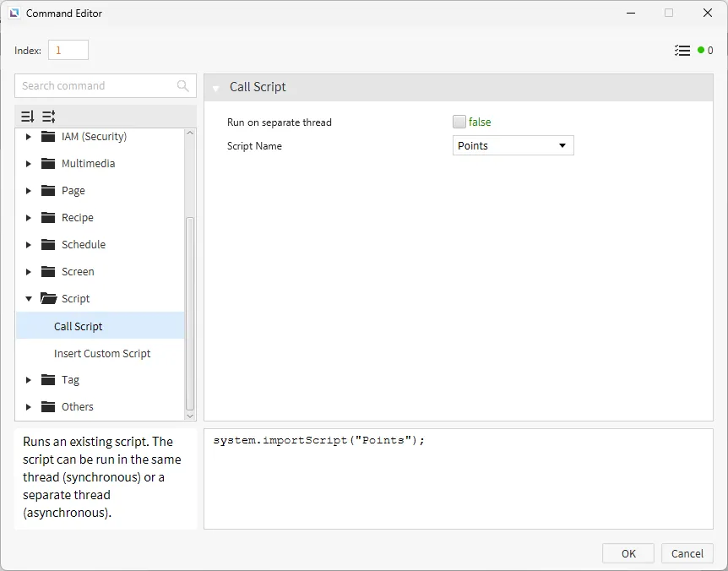Click the open Script folder icon
This screenshot has height=571, width=728.
tap(48, 299)
